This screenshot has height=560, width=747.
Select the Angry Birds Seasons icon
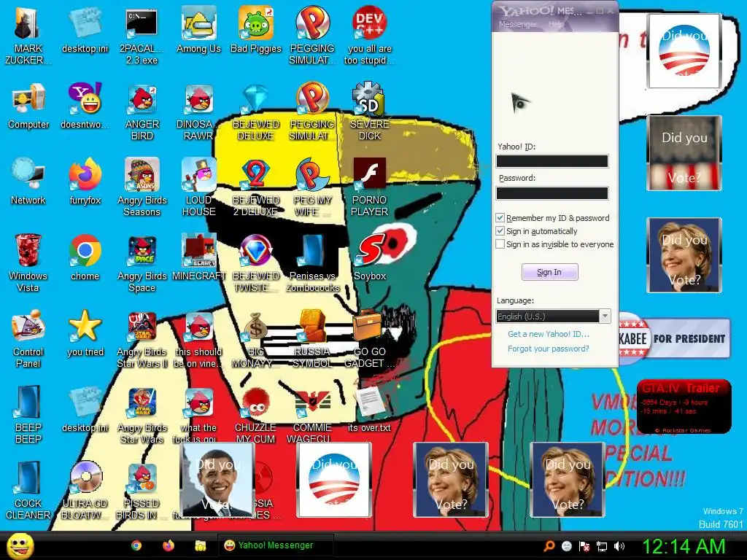coord(142,187)
